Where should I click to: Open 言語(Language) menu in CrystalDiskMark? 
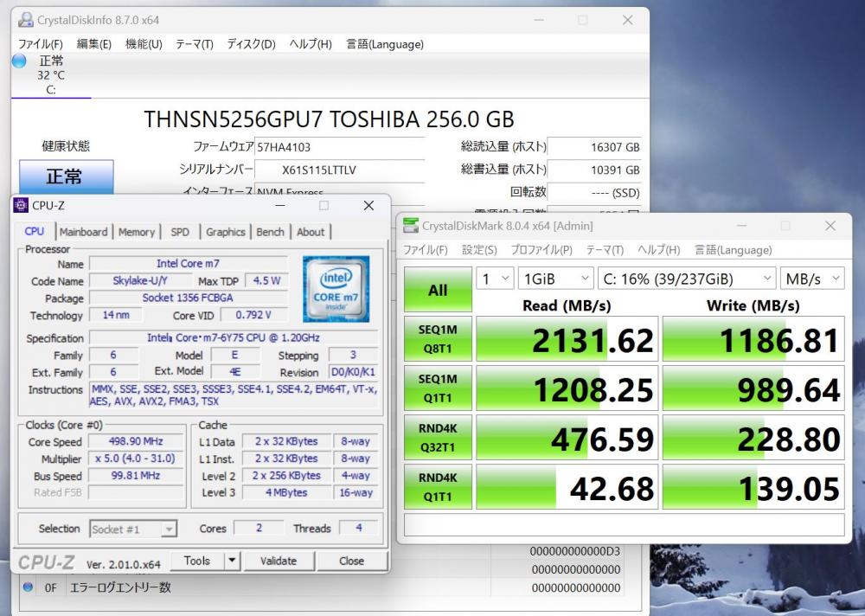733,250
